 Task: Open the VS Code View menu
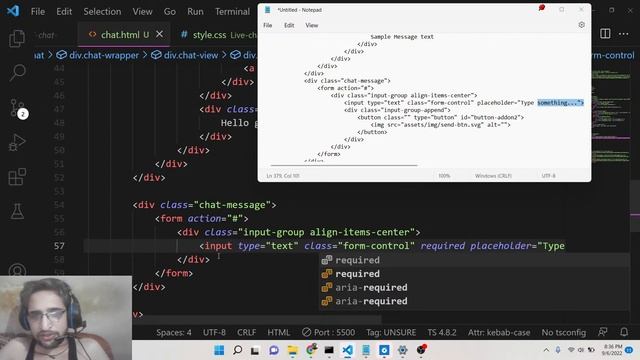coord(142,11)
